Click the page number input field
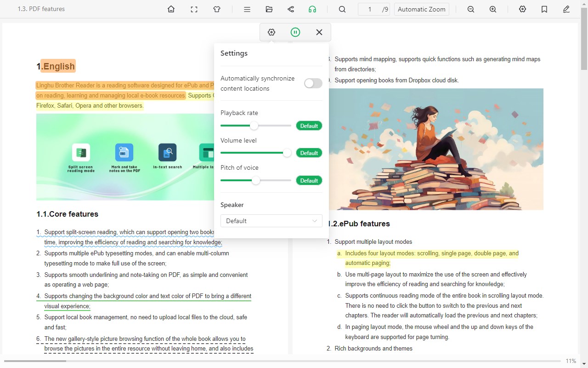The width and height of the screenshot is (588, 368). tap(370, 9)
